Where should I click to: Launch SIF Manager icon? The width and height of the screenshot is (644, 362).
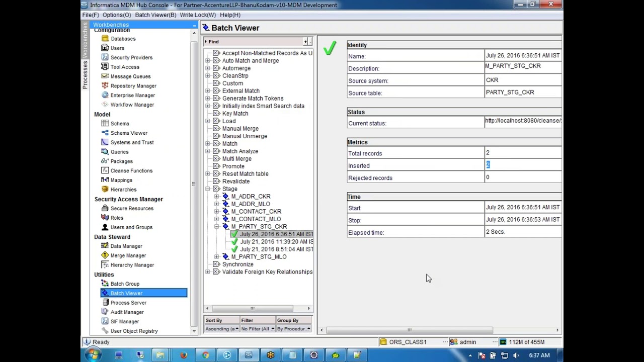tap(105, 321)
